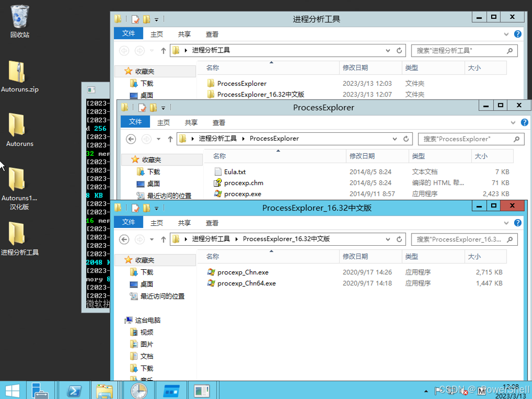Expand address history dropdown in 进程分析工具 window

pos(388,51)
